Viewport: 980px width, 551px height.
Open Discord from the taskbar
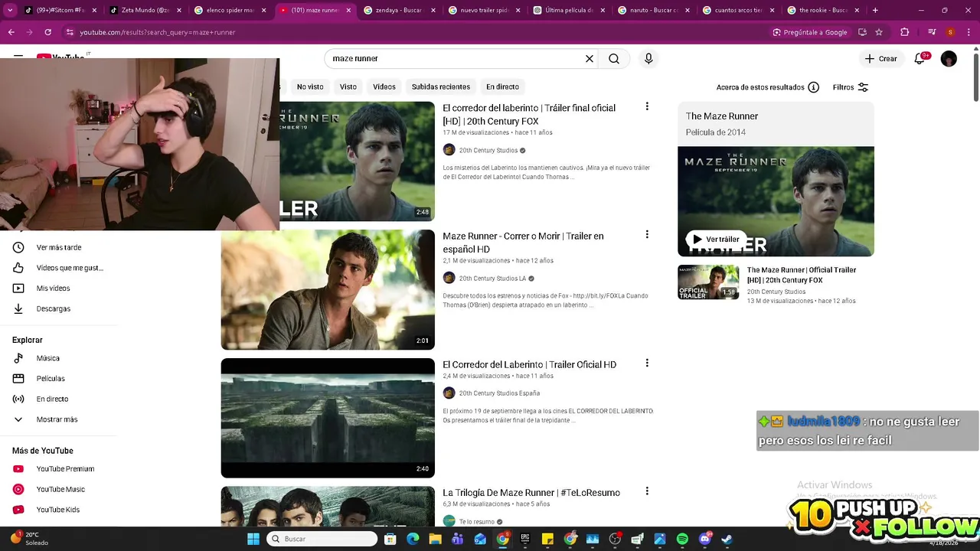(705, 539)
